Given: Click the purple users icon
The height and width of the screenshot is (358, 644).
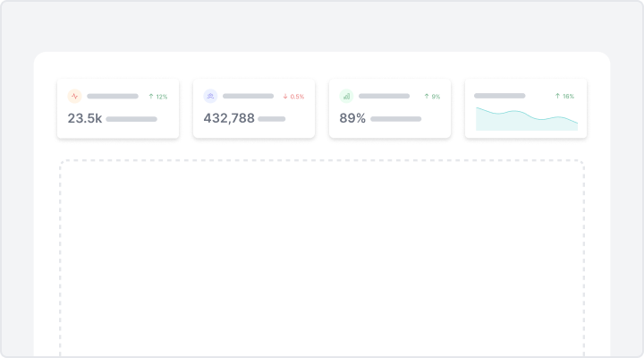Looking at the screenshot, I should coord(210,96).
